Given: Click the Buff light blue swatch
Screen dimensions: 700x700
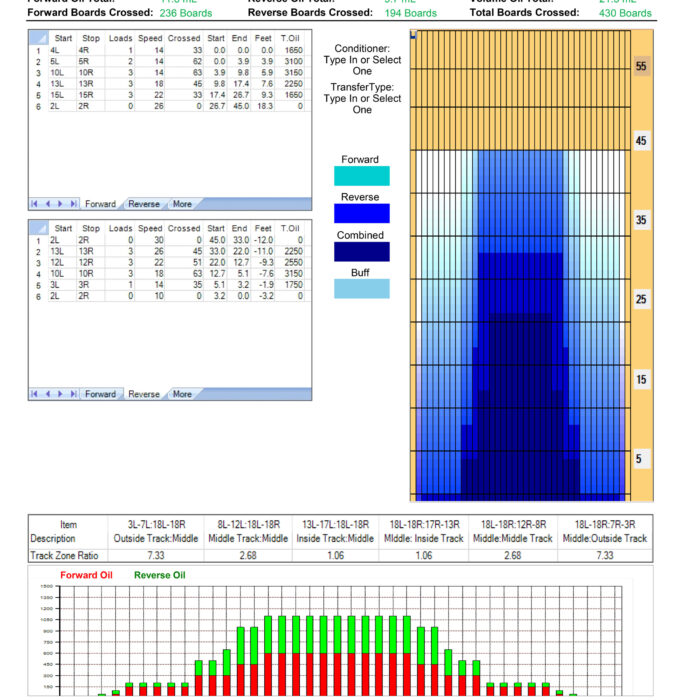Looking at the screenshot, I should click(x=362, y=288).
